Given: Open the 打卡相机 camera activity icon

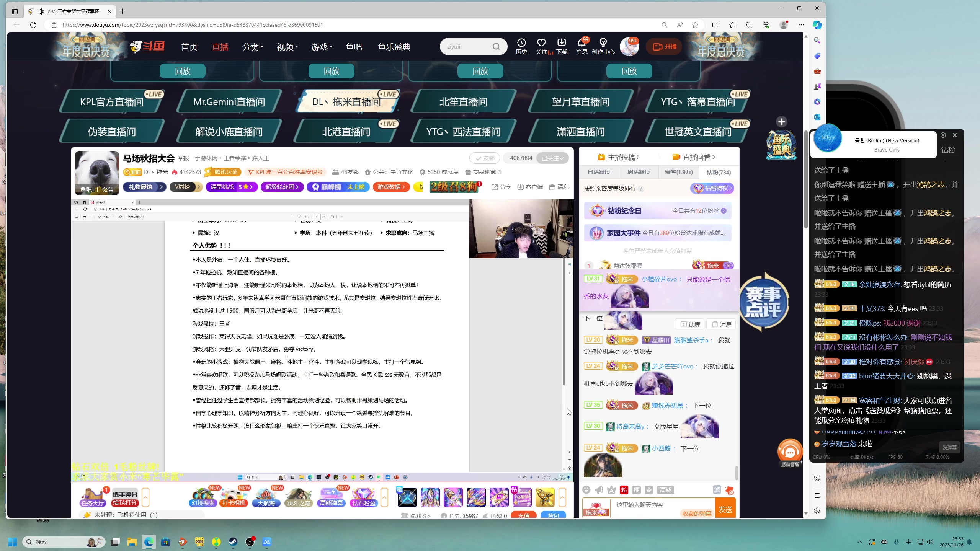Looking at the screenshot, I should 234,497.
